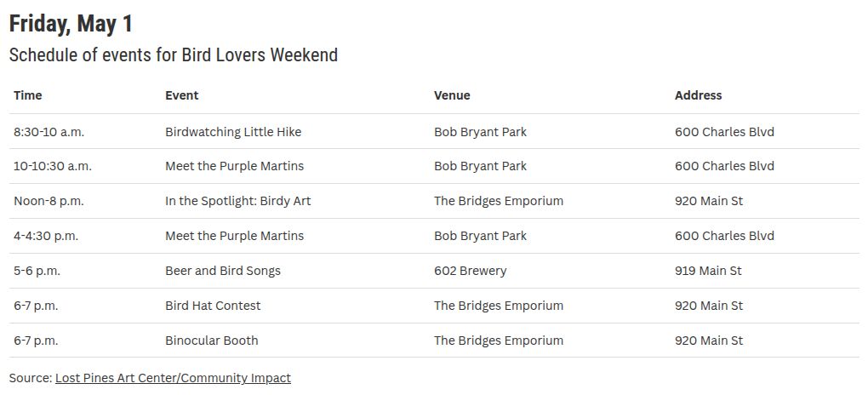The width and height of the screenshot is (868, 395).
Task: Click the Bird Lovers Weekend schedule subtitle
Action: (x=174, y=54)
